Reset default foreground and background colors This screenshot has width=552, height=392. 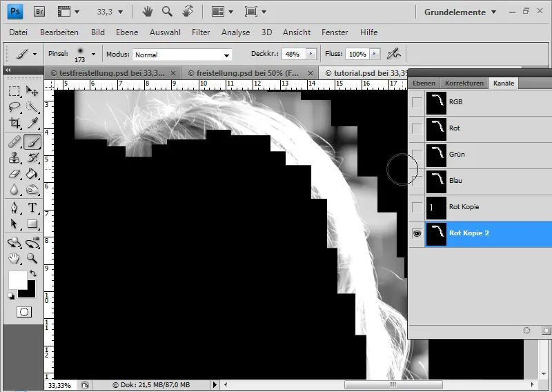pos(11,296)
